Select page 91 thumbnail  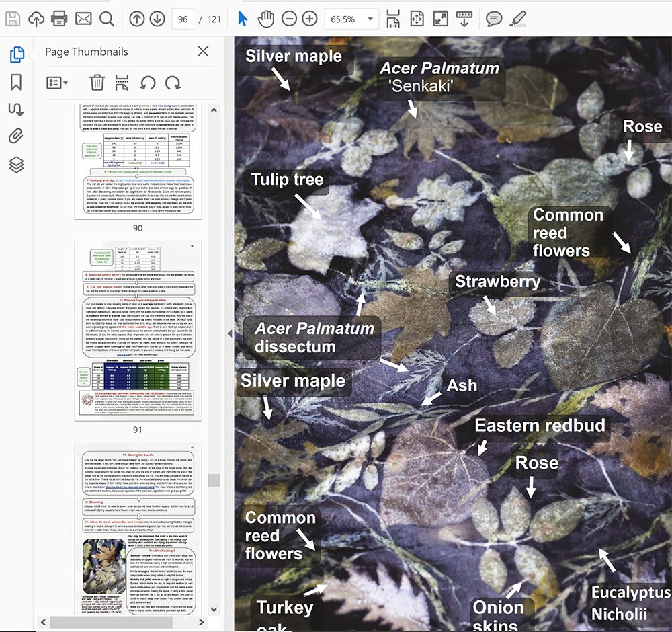(138, 331)
